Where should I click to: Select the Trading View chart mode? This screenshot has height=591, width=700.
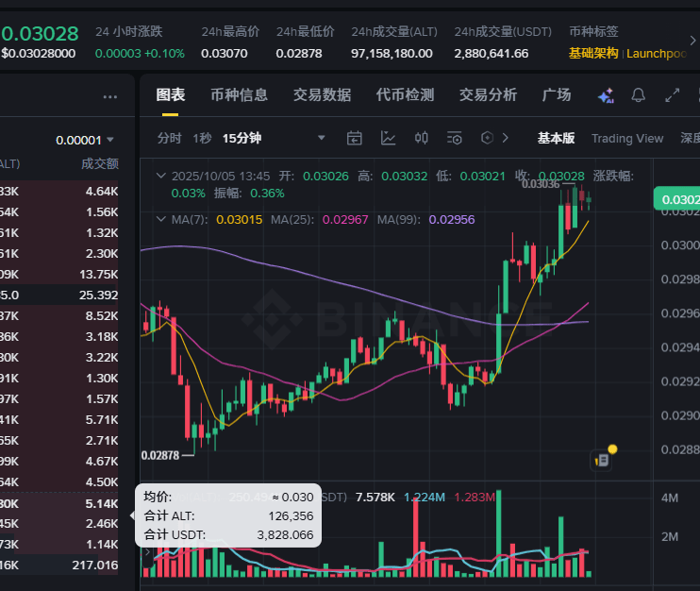tap(627, 139)
